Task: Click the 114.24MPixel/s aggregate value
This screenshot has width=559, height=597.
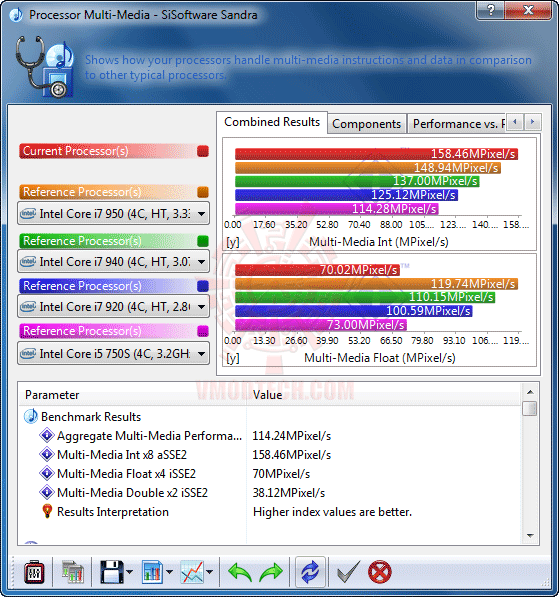Action: coord(292,436)
